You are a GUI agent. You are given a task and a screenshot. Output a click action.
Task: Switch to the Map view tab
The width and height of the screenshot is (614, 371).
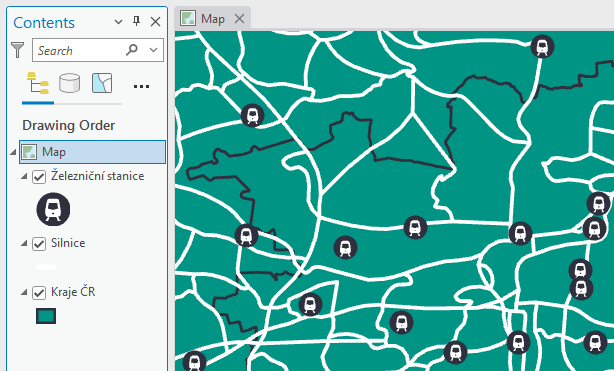[213, 18]
